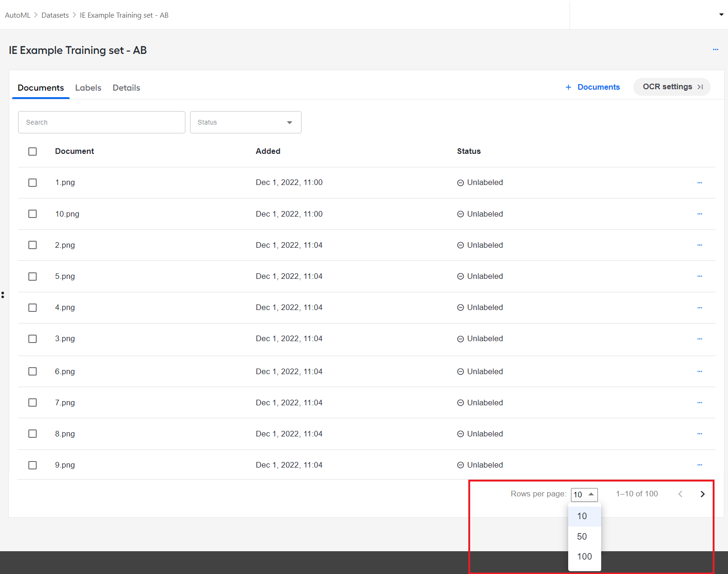
Task: Tick the checkbox for 6.png
Action: coord(33,371)
